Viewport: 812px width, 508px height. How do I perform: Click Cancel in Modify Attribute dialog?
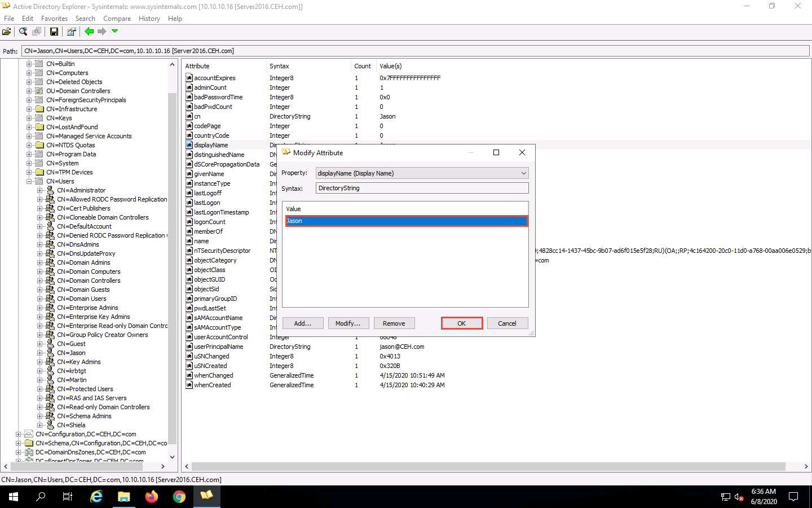(x=507, y=323)
